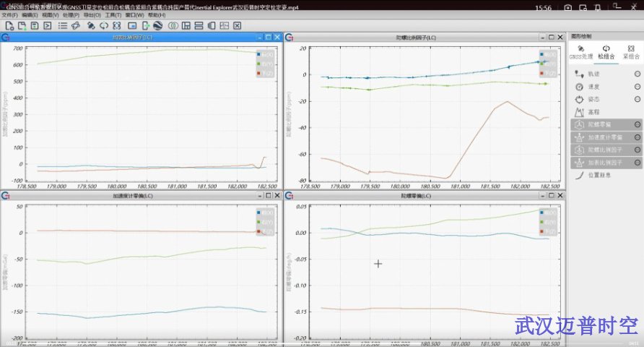Toggle the round button beside 姿态

click(637, 99)
